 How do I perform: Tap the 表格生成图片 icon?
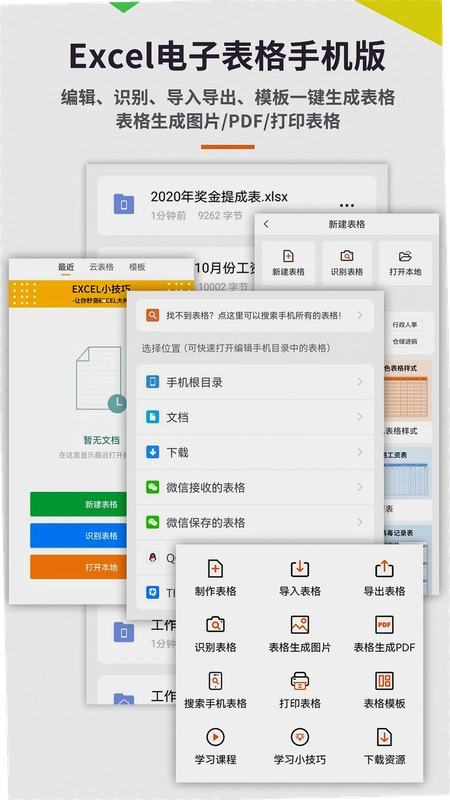[x=299, y=624]
